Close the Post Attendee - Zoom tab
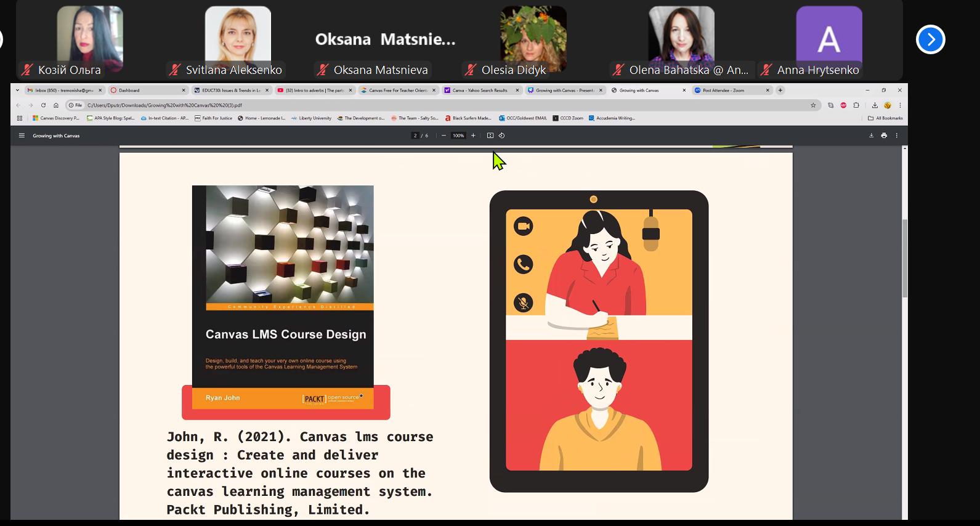 (767, 91)
